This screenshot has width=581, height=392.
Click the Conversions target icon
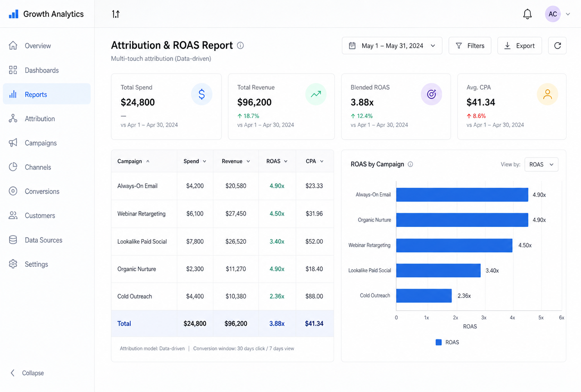coord(13,191)
